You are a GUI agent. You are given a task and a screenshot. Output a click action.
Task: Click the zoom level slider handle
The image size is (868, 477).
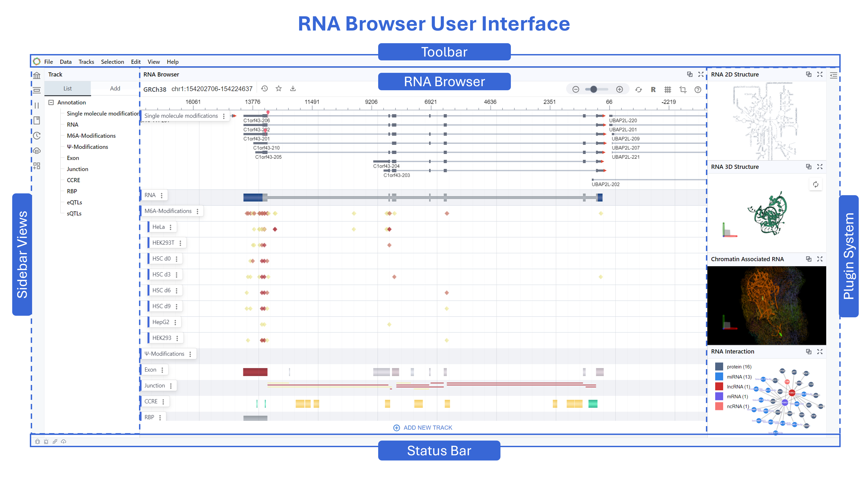[x=594, y=89]
